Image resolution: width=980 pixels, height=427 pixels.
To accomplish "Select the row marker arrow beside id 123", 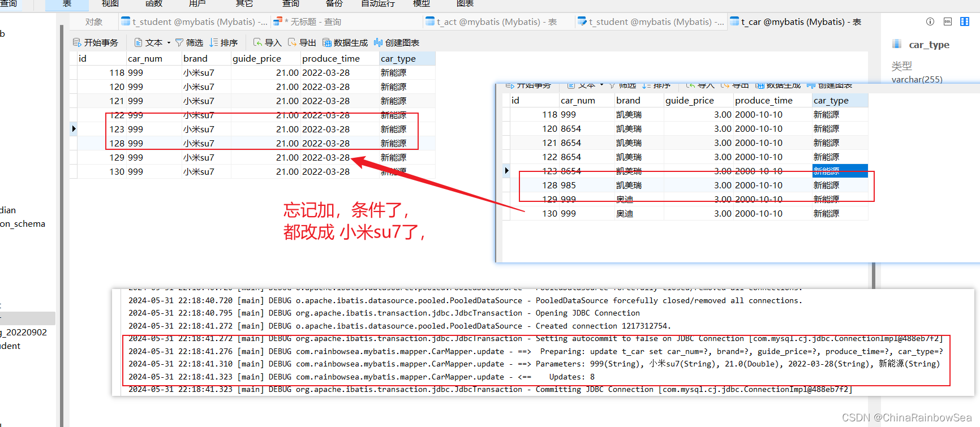I will pyautogui.click(x=74, y=129).
